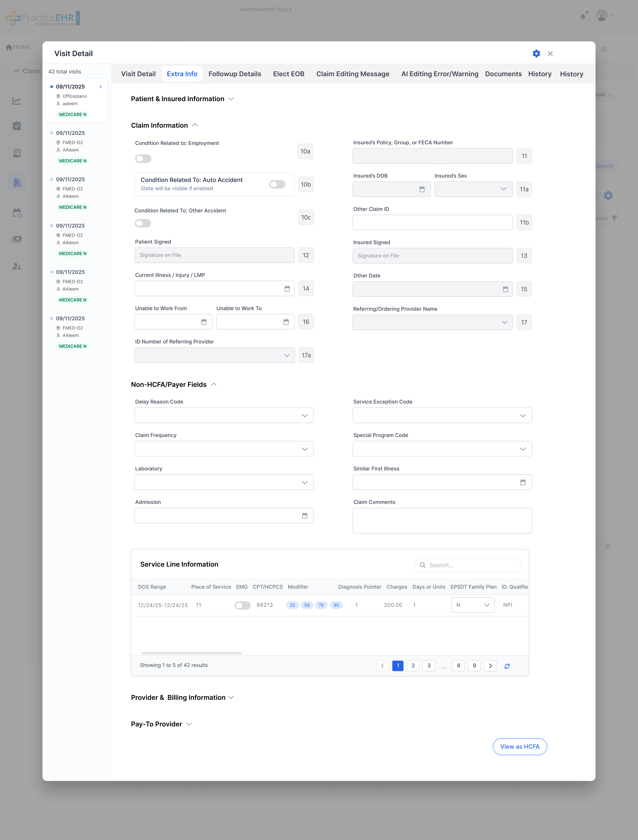Image resolution: width=638 pixels, height=840 pixels.
Task: Click the blue settings gear icon
Action: (536, 54)
